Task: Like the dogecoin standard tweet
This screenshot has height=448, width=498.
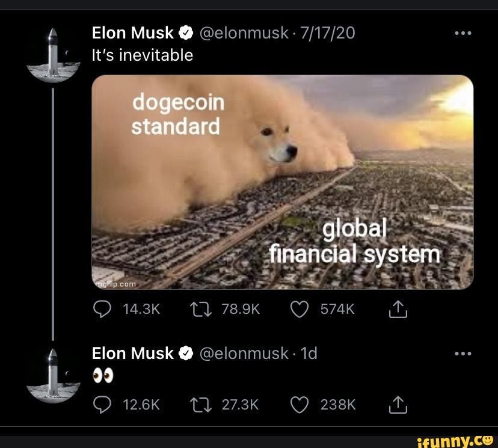Action: tap(300, 309)
